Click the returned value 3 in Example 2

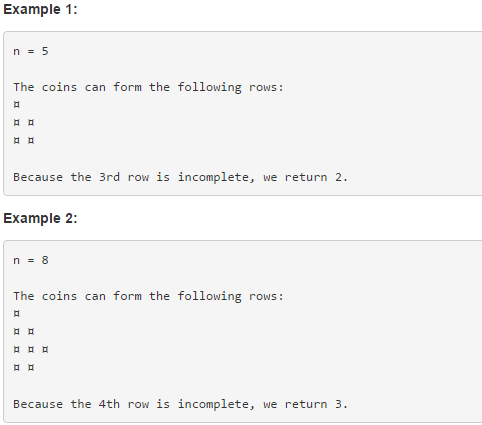(339, 404)
